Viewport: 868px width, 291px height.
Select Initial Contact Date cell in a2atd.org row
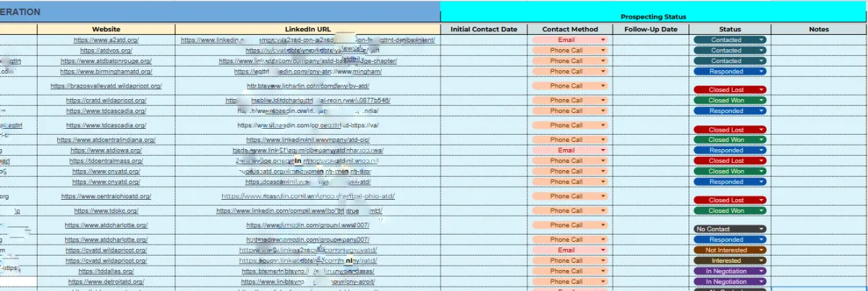484,40
